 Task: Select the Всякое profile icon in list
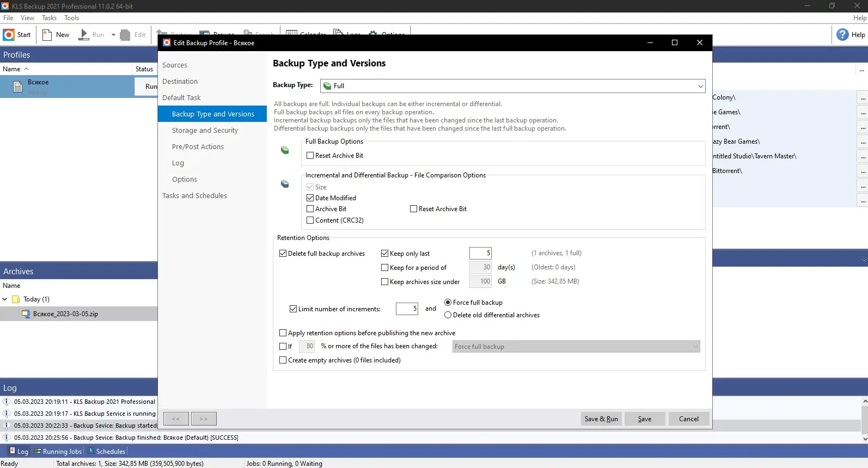(17, 87)
